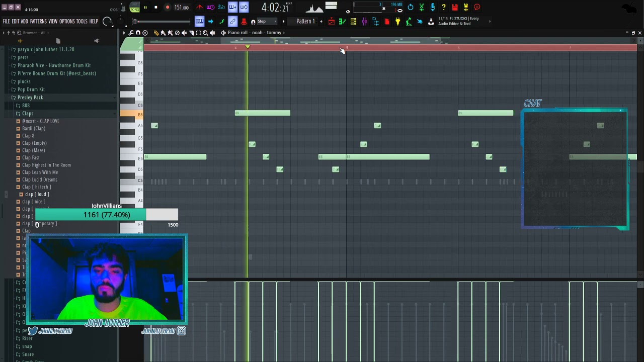Image resolution: width=644 pixels, height=362 pixels.
Task: Open the purple mixer icon
Action: pos(365,22)
